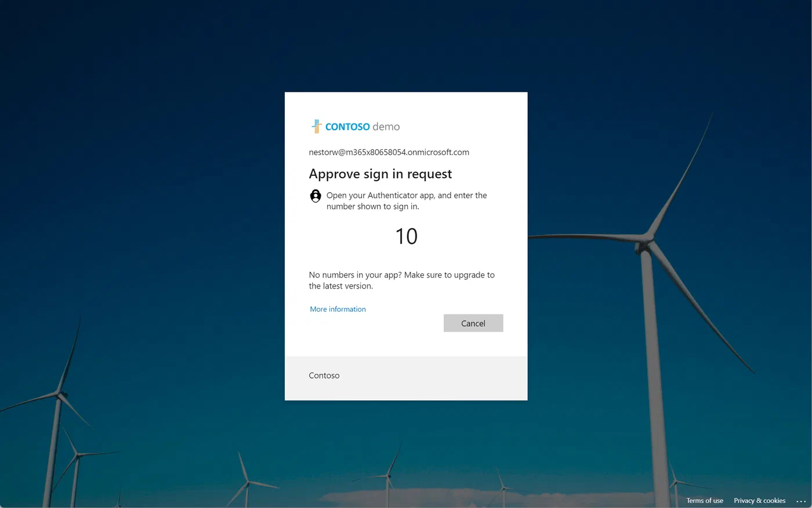
Task: Open Privacy & cookies link
Action: pos(759,500)
